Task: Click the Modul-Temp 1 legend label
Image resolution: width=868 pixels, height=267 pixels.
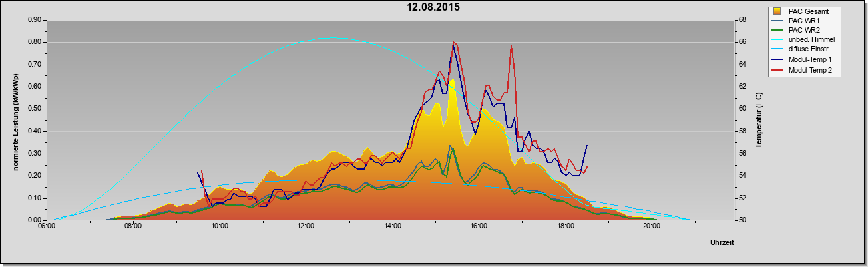Action: (x=811, y=60)
